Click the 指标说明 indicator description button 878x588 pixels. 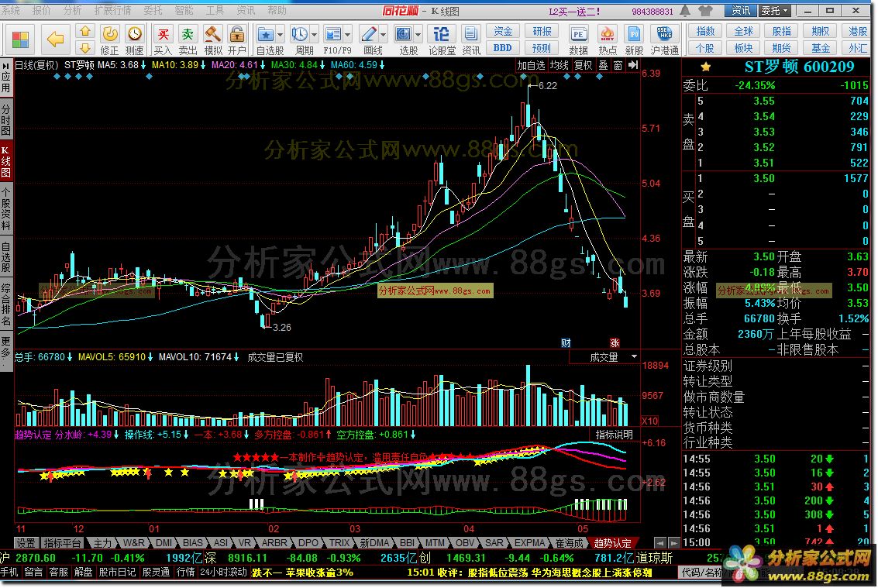point(615,435)
